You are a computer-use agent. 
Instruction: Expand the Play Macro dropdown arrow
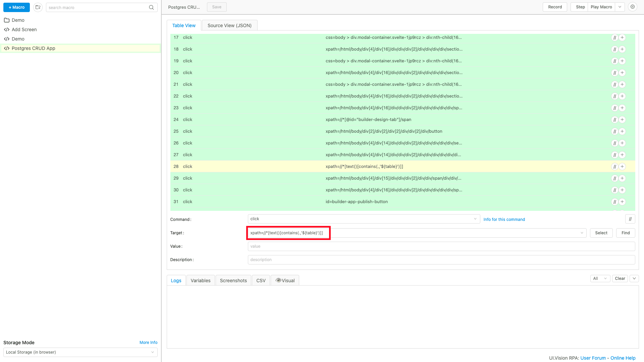[x=620, y=7]
